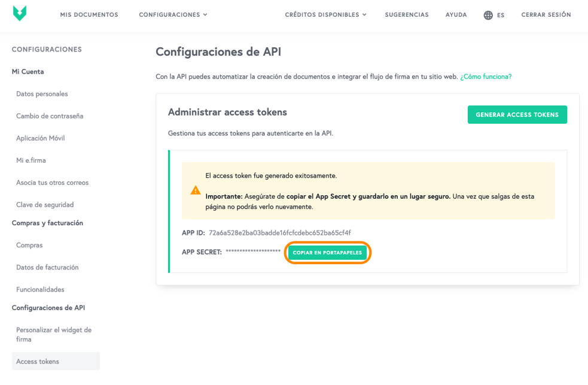Go to Aplicación Móvil settings
Image resolution: width=588 pixels, height=385 pixels.
tap(40, 138)
